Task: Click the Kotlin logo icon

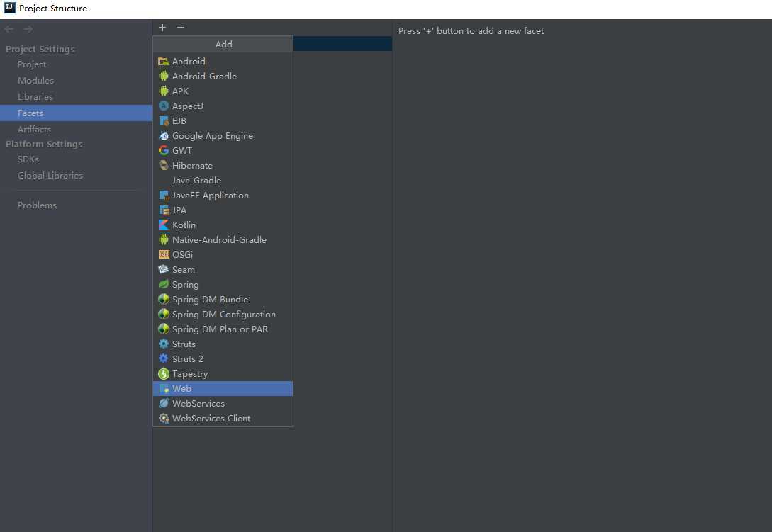Action: tap(164, 225)
